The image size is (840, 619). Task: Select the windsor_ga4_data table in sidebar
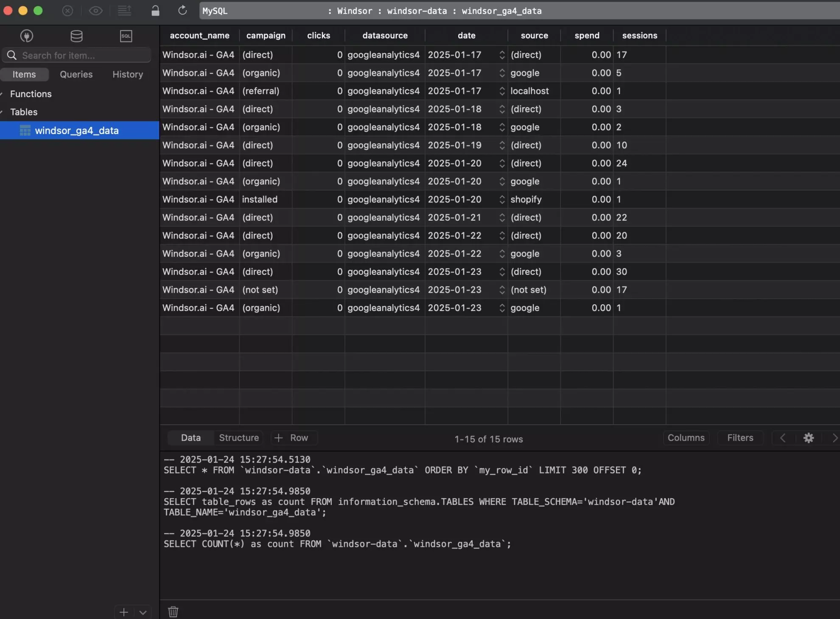[x=79, y=130]
